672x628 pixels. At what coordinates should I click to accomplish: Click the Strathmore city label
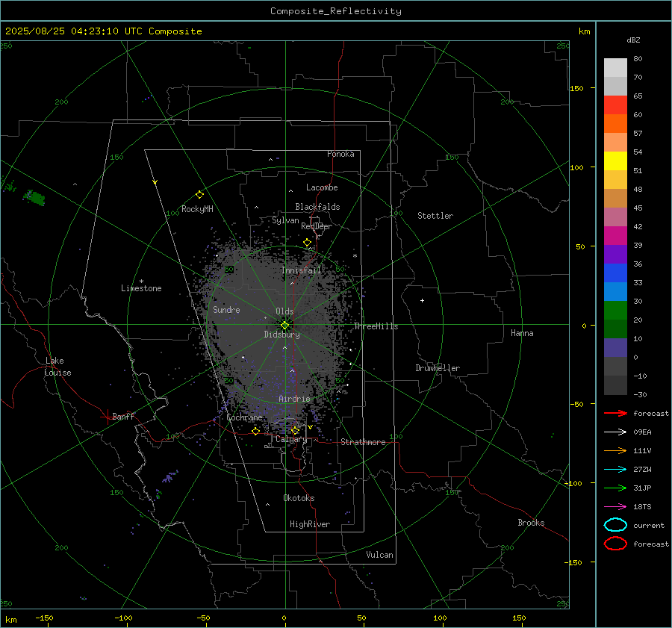click(x=363, y=442)
